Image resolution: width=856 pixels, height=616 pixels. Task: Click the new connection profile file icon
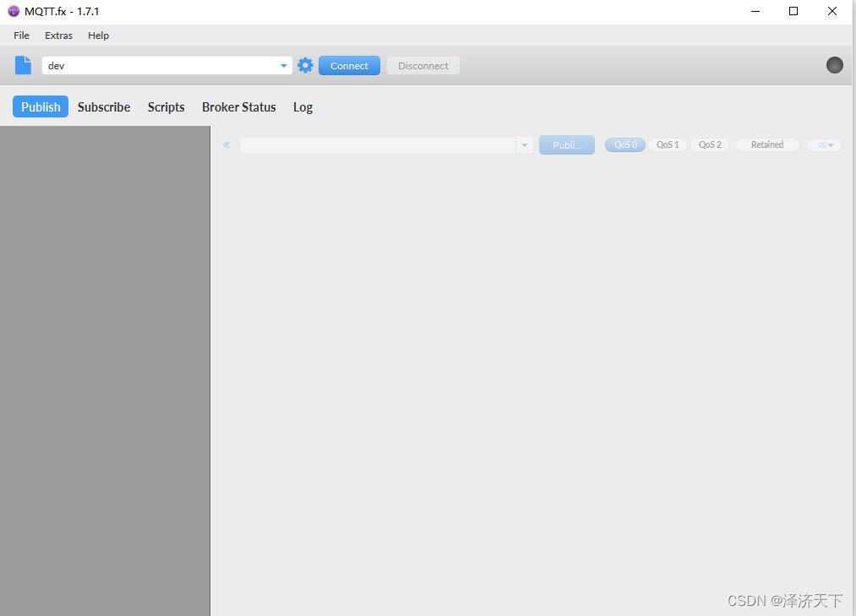tap(23, 65)
